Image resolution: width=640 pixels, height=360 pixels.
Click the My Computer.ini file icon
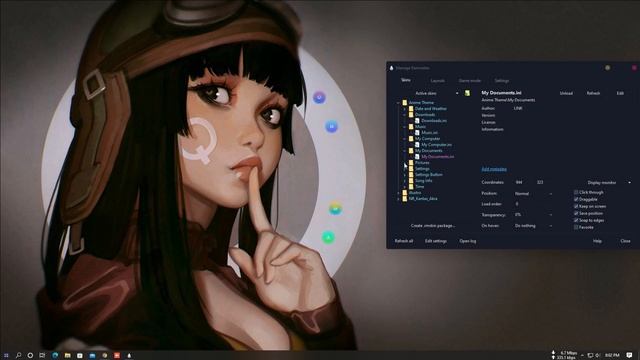pyautogui.click(x=417, y=144)
